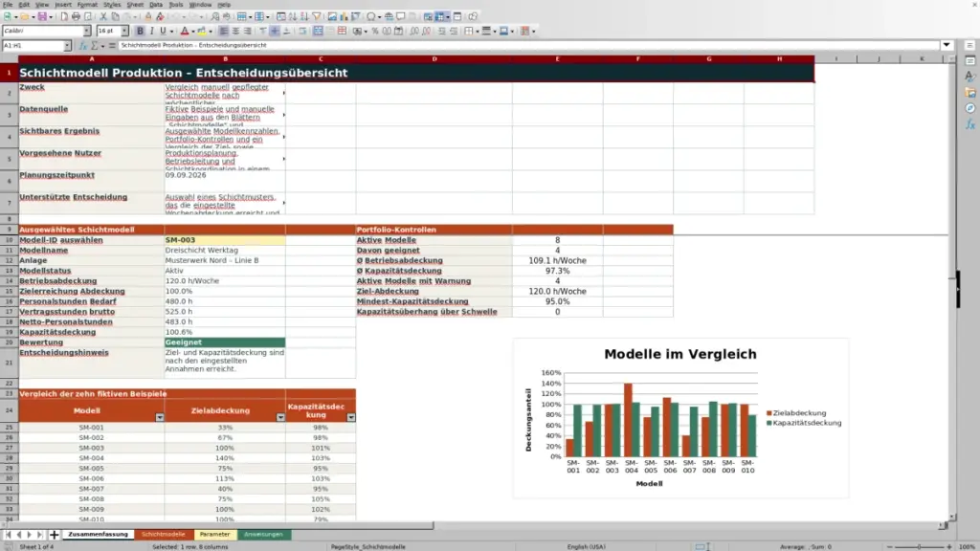
Task: Expand the Modell column filter dropdown
Action: point(160,417)
